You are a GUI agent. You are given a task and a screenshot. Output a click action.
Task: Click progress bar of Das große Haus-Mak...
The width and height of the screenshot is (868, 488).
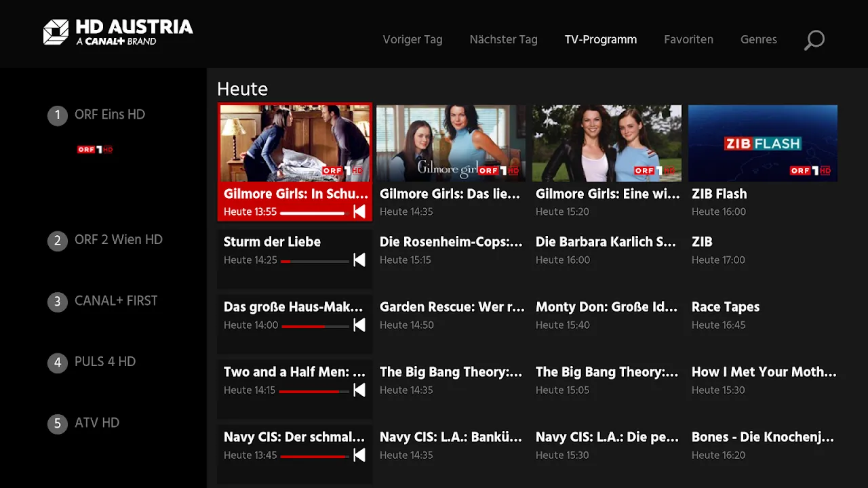tap(315, 326)
